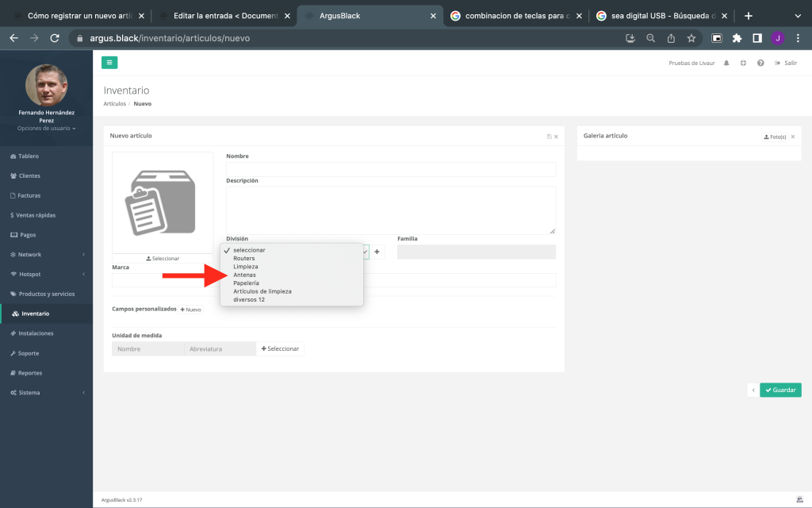The height and width of the screenshot is (508, 812).
Task: Close the Galería artículo panel
Action: point(793,137)
